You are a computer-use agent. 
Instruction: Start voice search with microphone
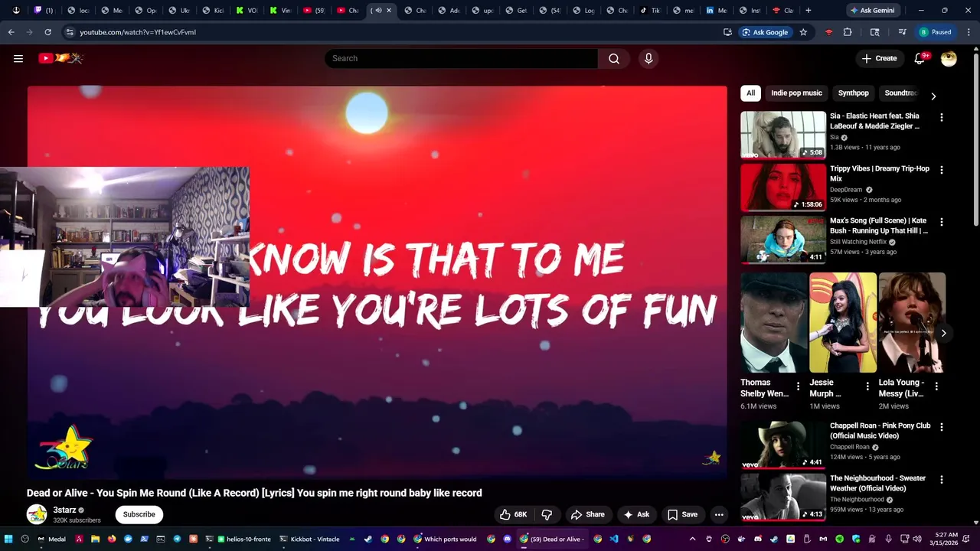pos(648,58)
